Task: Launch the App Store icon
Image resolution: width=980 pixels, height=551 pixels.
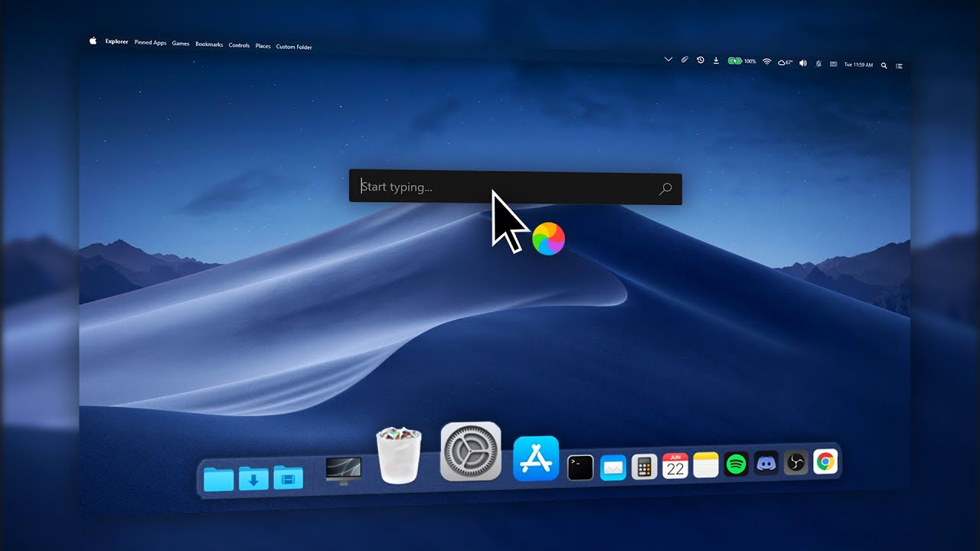Action: click(536, 458)
